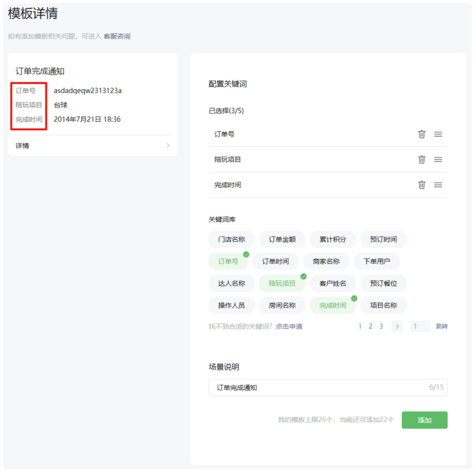Go to page 2 of the keyword library
This screenshot has width=476, height=473.
click(x=370, y=326)
